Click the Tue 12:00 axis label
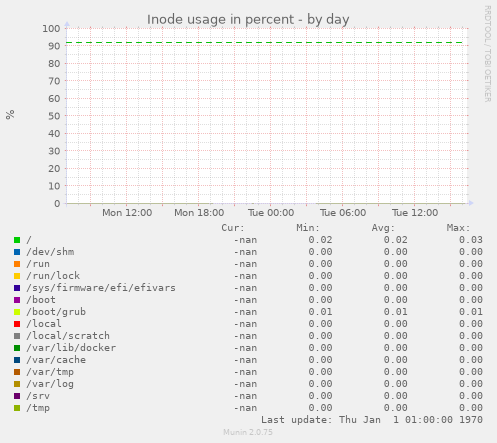497x443 pixels. [415, 213]
